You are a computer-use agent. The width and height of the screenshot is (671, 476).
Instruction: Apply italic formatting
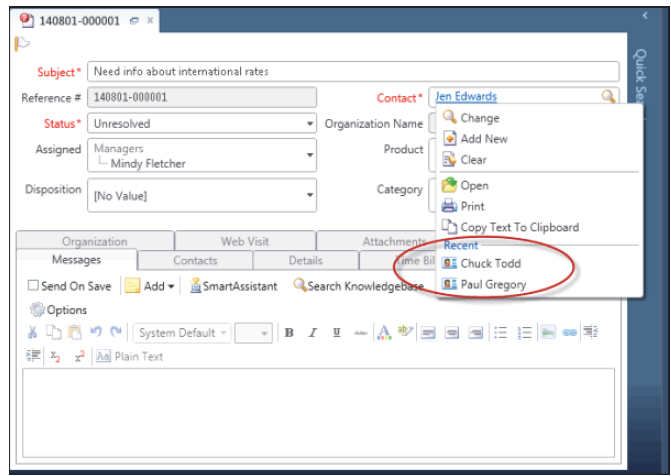(x=312, y=333)
